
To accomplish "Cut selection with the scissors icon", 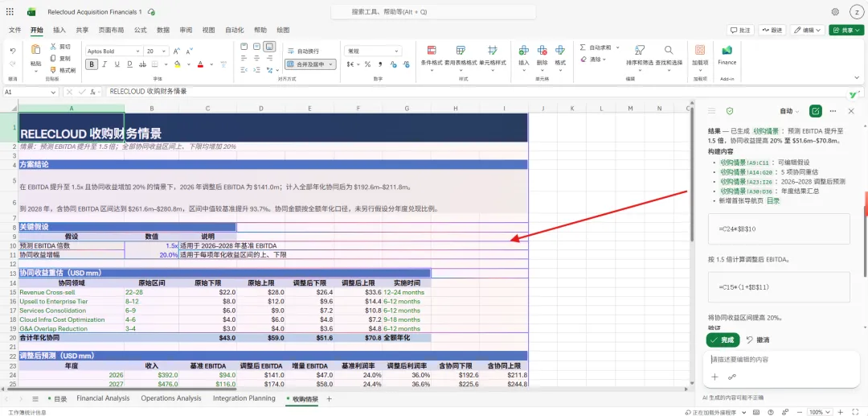I will tap(53, 47).
